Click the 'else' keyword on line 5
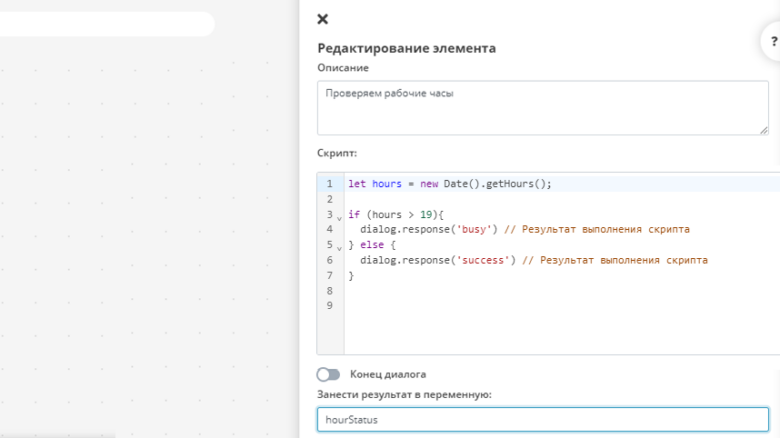The image size is (780, 438). coord(372,245)
